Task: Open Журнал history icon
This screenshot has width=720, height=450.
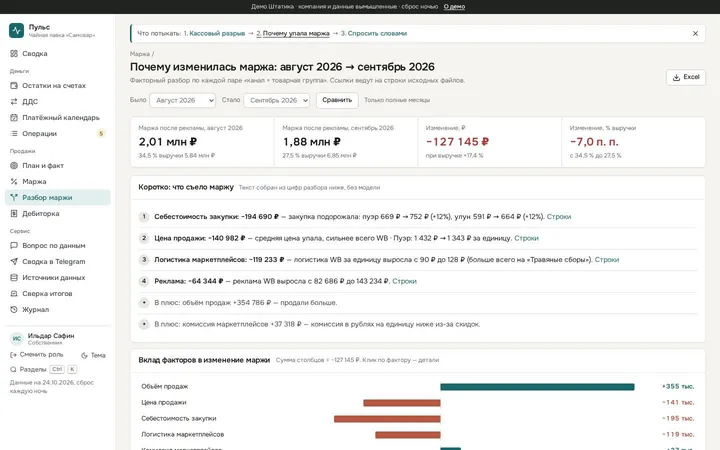Action: [x=14, y=309]
